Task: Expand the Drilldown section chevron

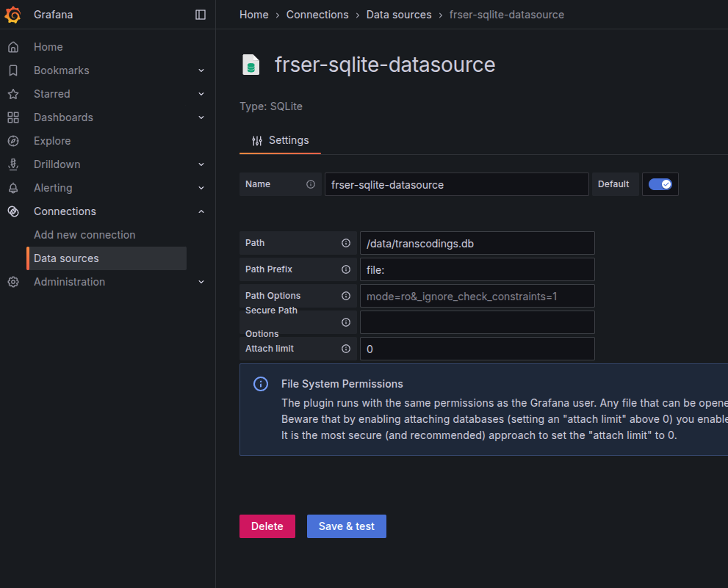Action: coord(201,164)
